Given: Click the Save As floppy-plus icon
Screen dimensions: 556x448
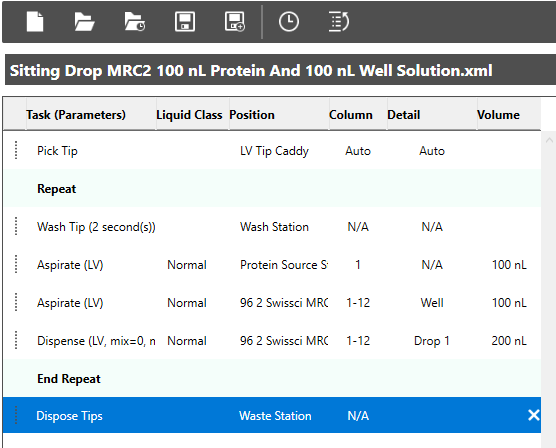Looking at the screenshot, I should click(235, 22).
